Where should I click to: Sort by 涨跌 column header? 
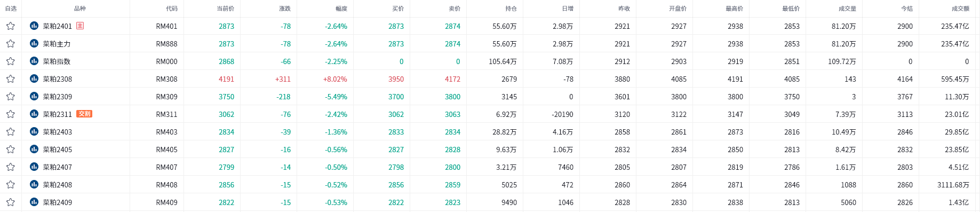[x=285, y=9]
